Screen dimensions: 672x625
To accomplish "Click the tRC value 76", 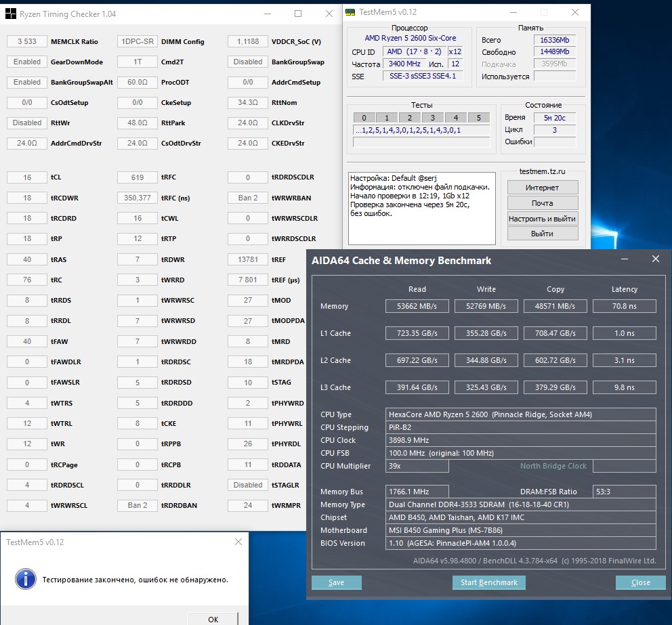I will coord(27,280).
